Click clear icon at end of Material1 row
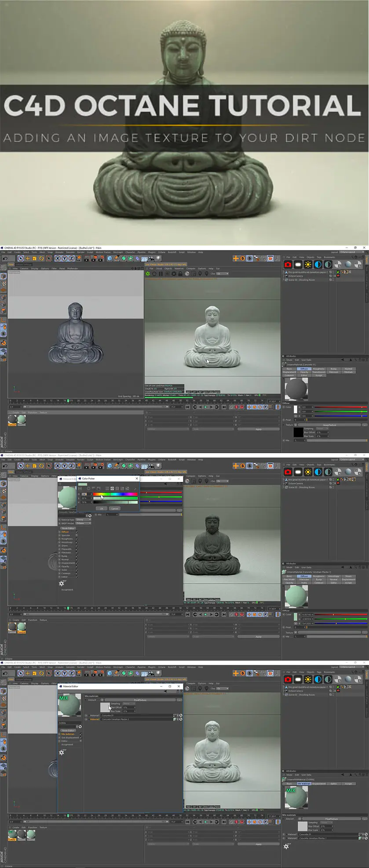This screenshot has width=369, height=868. click(180, 715)
